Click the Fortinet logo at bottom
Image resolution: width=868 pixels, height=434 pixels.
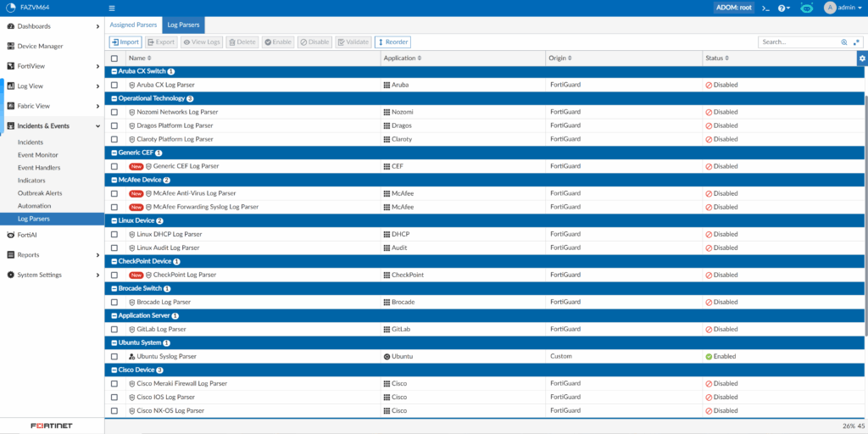pyautogui.click(x=52, y=426)
